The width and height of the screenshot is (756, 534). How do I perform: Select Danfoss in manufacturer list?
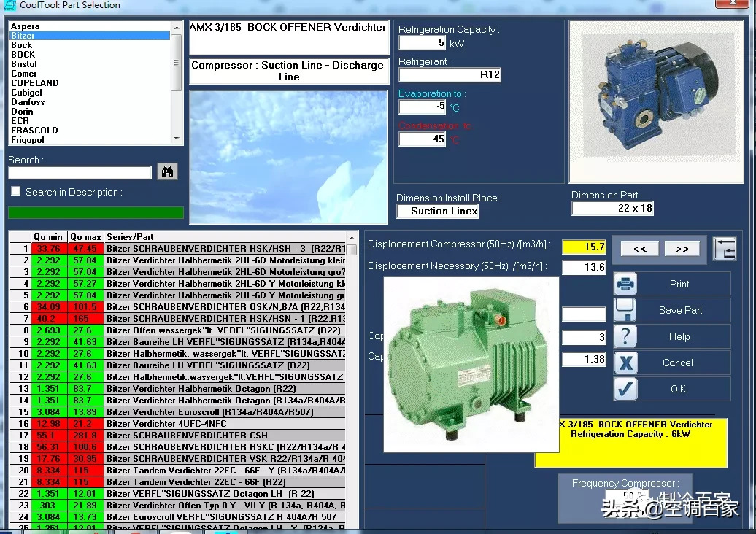(x=89, y=102)
